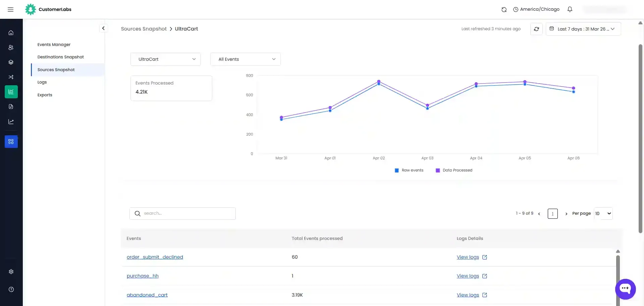This screenshot has height=306, width=644.
Task: Click the Logs Details column header
Action: (470, 239)
